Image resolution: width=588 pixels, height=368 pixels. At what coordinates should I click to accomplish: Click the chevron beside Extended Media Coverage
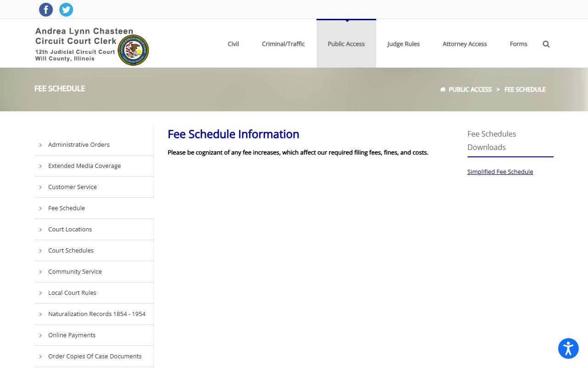[x=40, y=166]
